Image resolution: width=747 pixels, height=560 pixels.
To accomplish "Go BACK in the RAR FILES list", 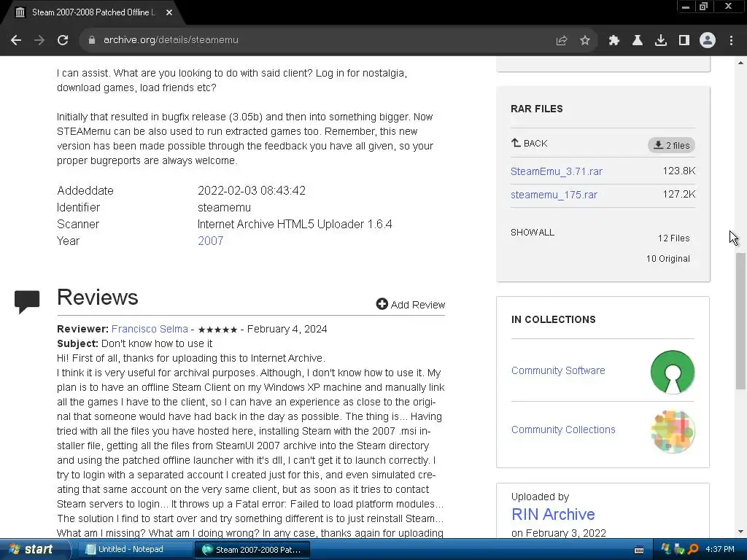I will coord(530,144).
